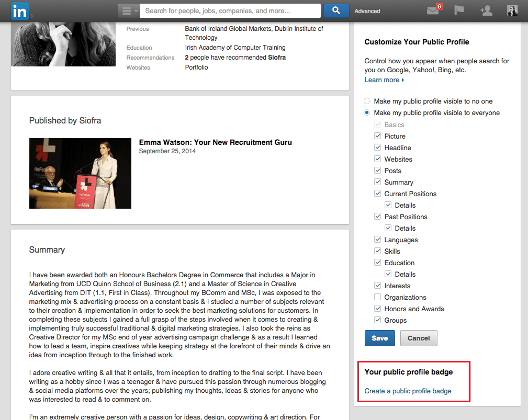The height and width of the screenshot is (420, 528).
Task: Toggle the Posts checkbox
Action: pos(377,171)
